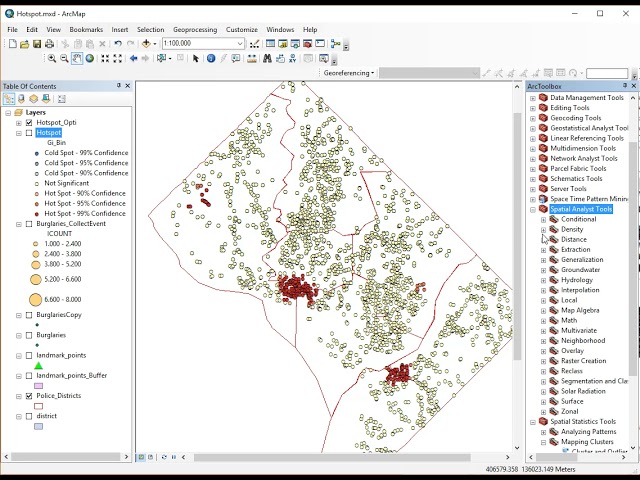Screen dimensions: 640x480
Task: Click the map horizontal scrollbar
Action: 332,457
